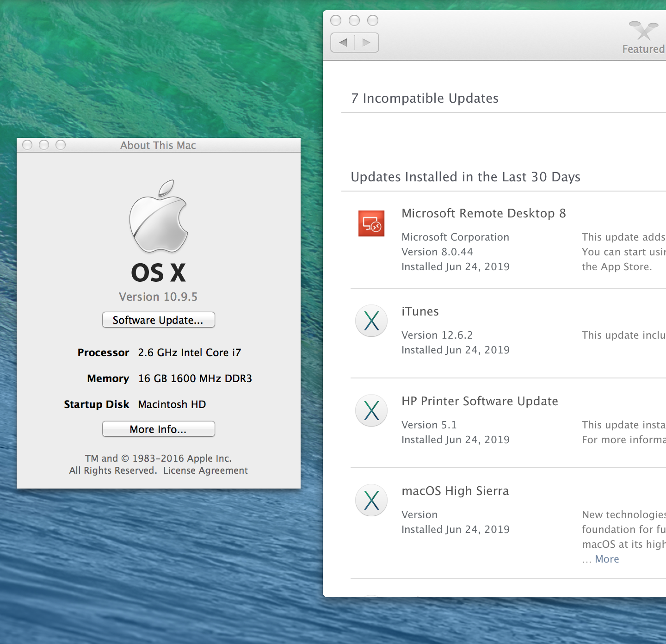
Task: Click Updates Installed in the Last 30 Days
Action: [x=465, y=177]
